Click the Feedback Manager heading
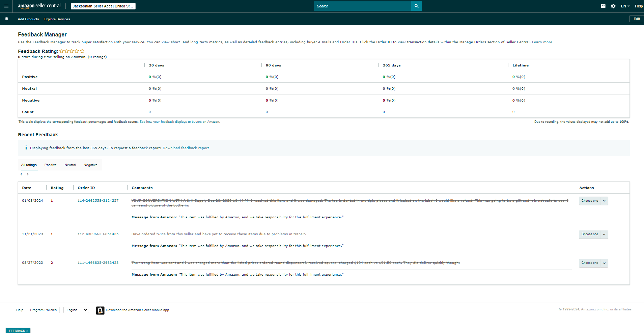This screenshot has width=644, height=333. tap(42, 34)
